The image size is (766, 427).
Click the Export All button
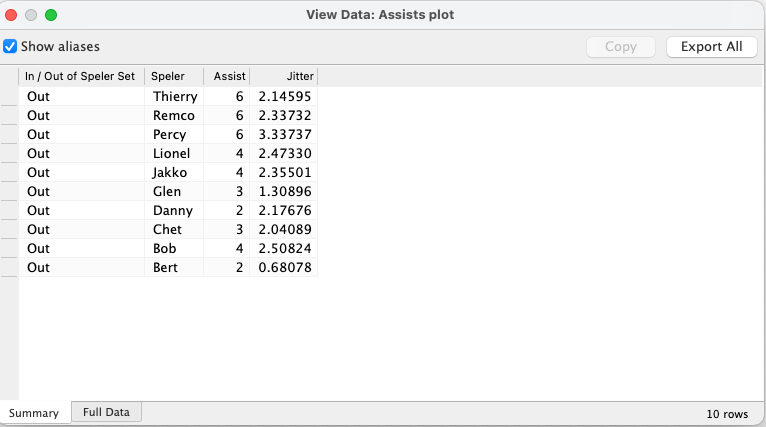711,47
